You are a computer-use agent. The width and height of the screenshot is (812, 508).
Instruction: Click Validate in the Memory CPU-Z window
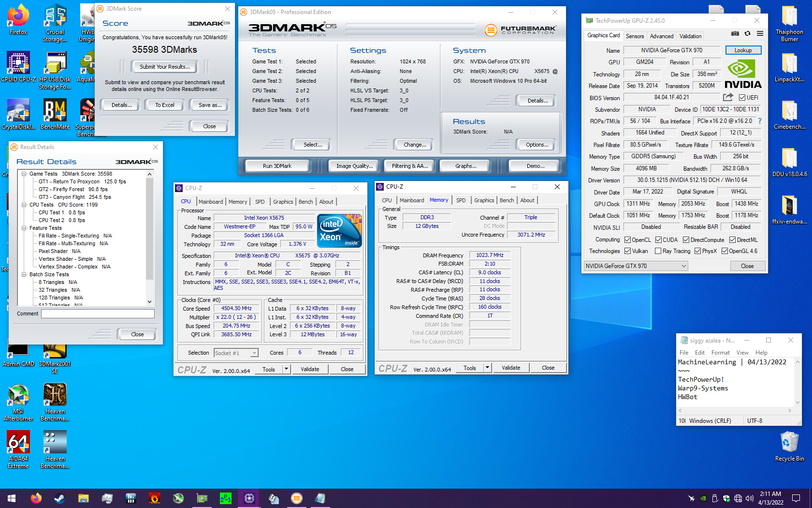[x=511, y=368]
